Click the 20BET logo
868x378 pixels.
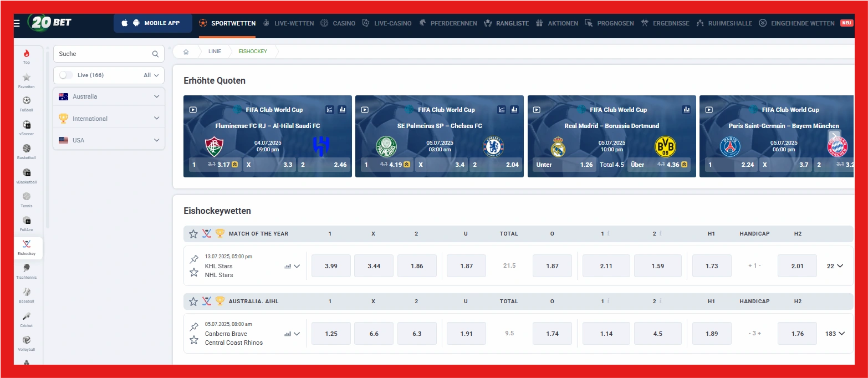pyautogui.click(x=50, y=23)
